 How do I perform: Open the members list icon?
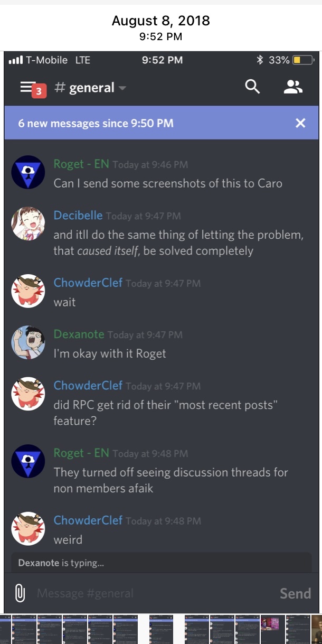293,87
